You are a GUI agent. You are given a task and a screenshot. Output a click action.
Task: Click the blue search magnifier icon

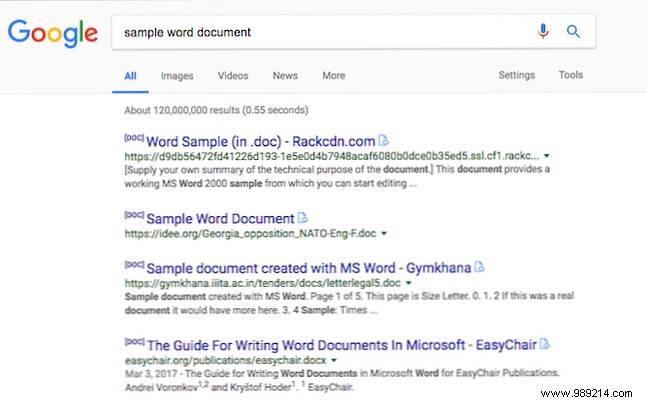[x=573, y=31]
